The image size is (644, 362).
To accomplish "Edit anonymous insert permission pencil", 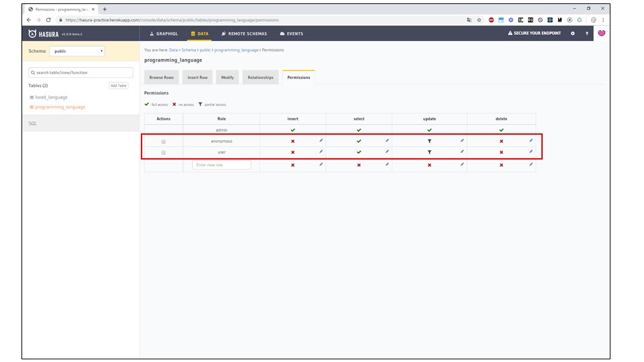I will point(321,140).
